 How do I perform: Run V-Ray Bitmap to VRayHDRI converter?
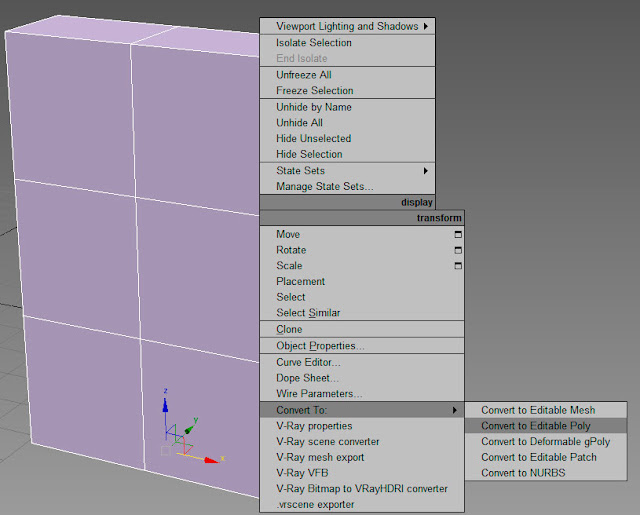coord(362,489)
